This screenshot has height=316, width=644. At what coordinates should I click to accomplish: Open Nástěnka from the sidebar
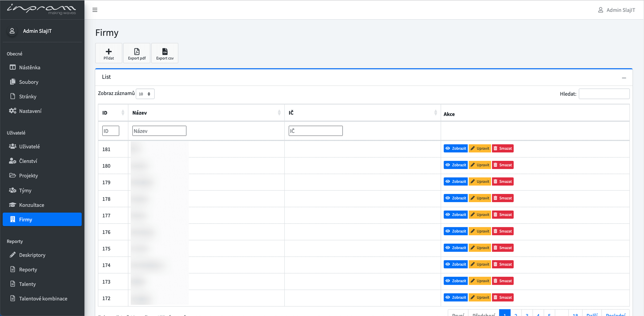click(x=30, y=67)
